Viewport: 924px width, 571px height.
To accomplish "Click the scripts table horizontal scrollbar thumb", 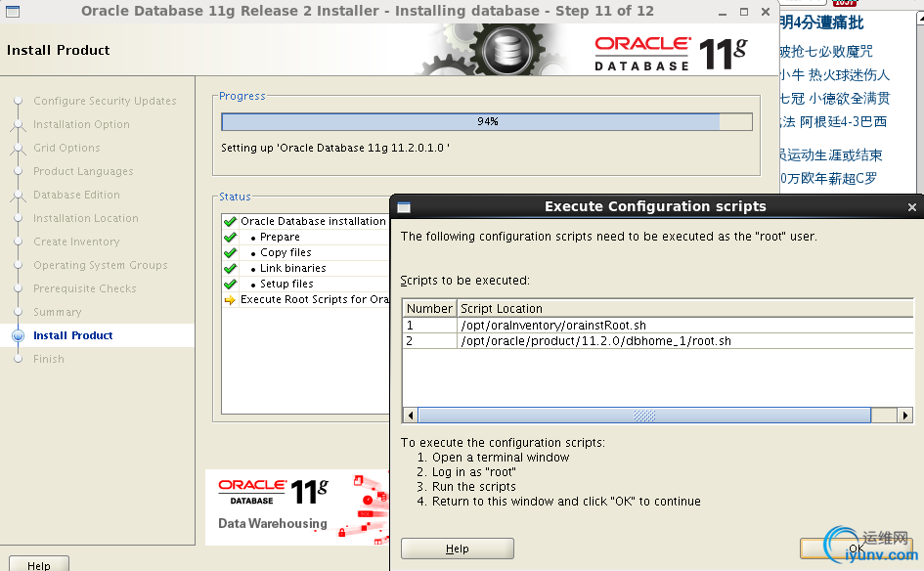I will [644, 416].
